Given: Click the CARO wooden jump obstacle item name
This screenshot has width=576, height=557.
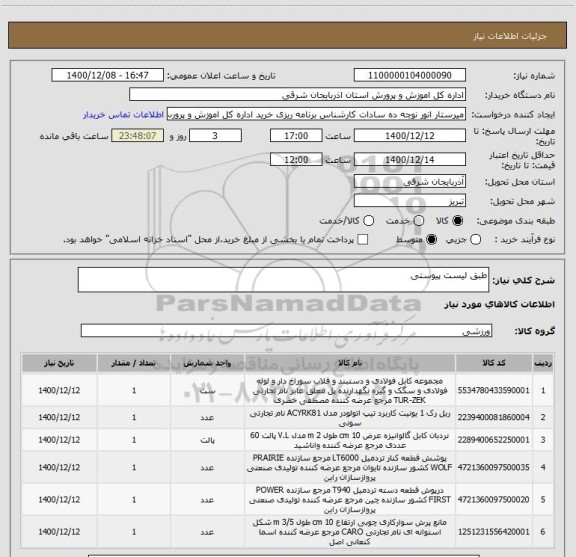Looking at the screenshot, I should coord(350,532).
